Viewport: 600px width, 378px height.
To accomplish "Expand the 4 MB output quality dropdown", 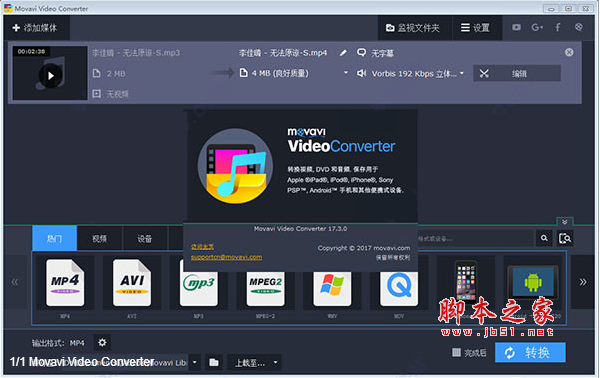I will click(346, 73).
